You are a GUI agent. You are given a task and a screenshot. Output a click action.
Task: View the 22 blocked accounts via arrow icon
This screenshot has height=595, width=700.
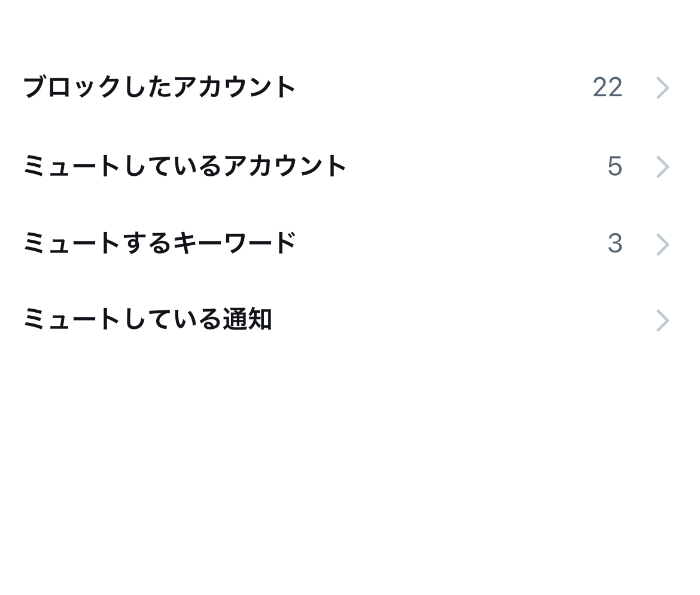662,88
